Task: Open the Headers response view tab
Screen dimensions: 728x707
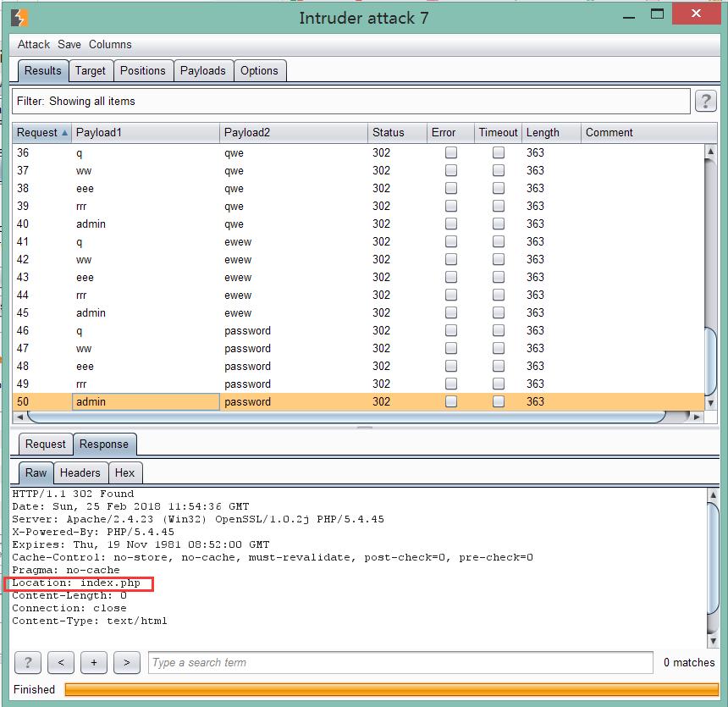Action: point(80,472)
